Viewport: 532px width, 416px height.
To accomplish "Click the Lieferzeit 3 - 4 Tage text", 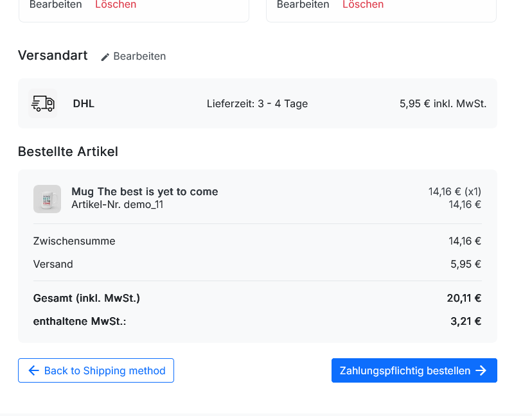I will pyautogui.click(x=257, y=104).
